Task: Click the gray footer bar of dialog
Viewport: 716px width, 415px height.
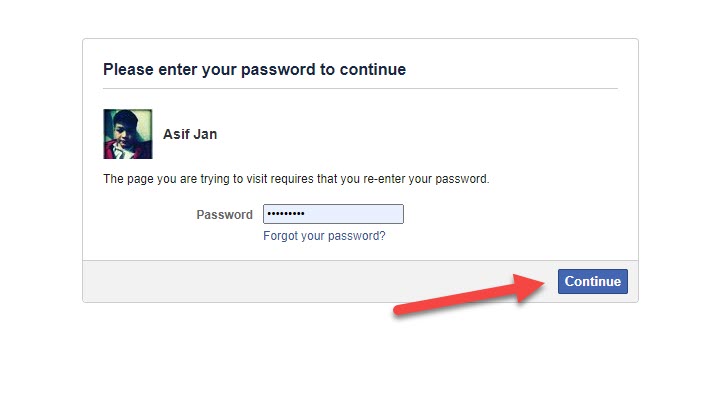Action: (300, 281)
